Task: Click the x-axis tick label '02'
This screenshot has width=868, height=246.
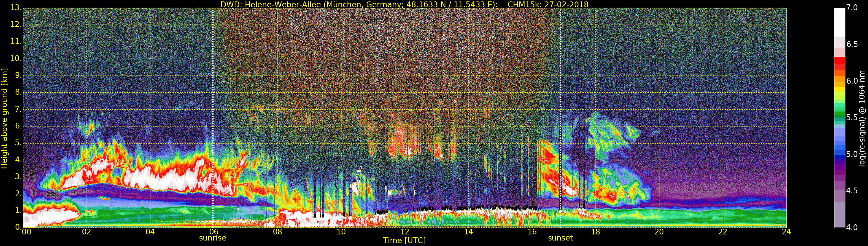Action: click(87, 232)
